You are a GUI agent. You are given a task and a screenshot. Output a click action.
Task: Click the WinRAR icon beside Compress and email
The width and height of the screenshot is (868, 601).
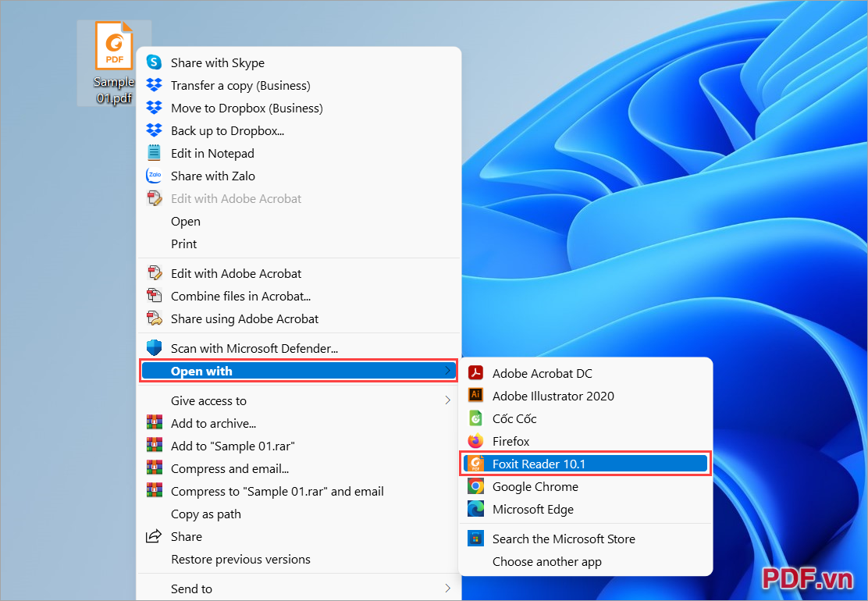click(x=154, y=468)
